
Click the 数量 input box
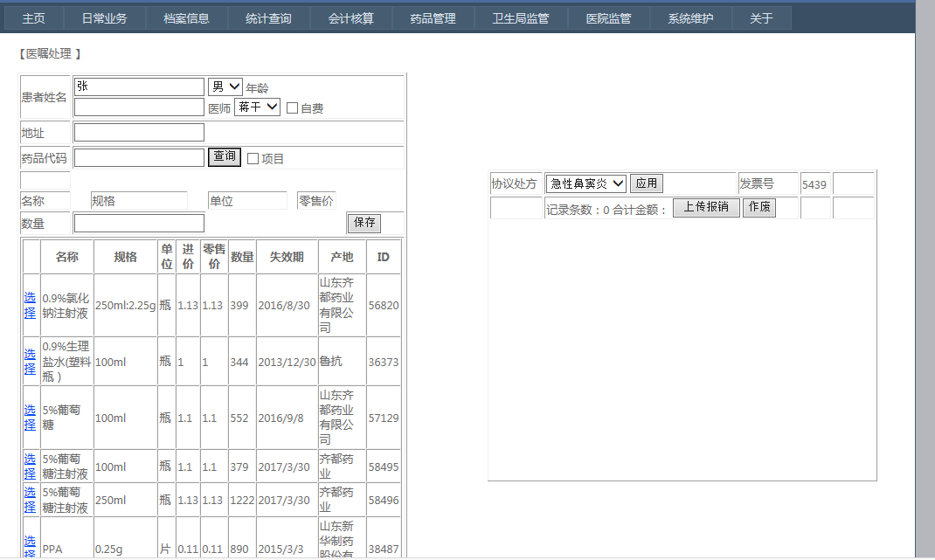point(139,224)
